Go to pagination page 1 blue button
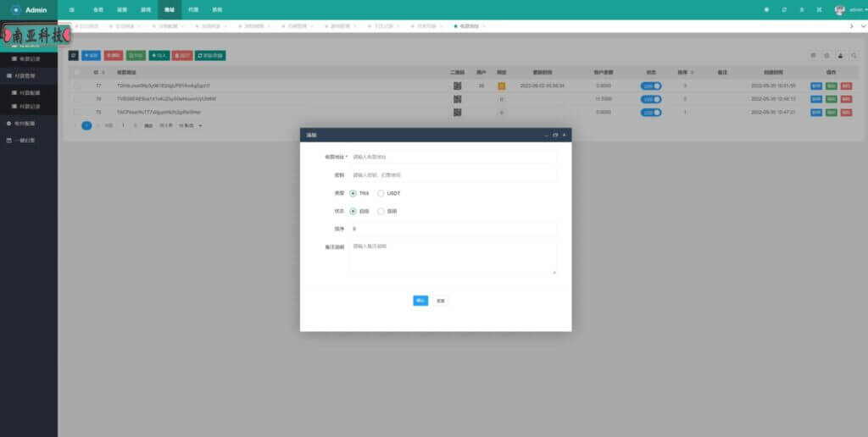 tap(86, 125)
